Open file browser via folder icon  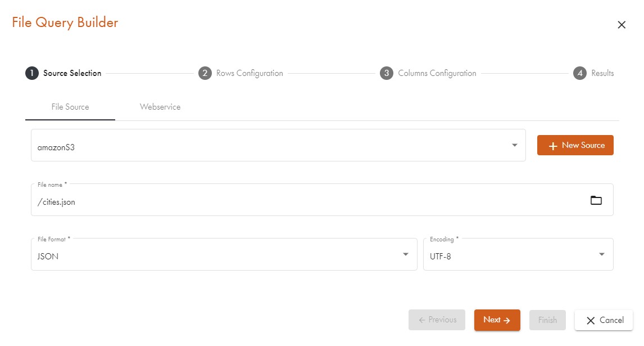coord(596,200)
